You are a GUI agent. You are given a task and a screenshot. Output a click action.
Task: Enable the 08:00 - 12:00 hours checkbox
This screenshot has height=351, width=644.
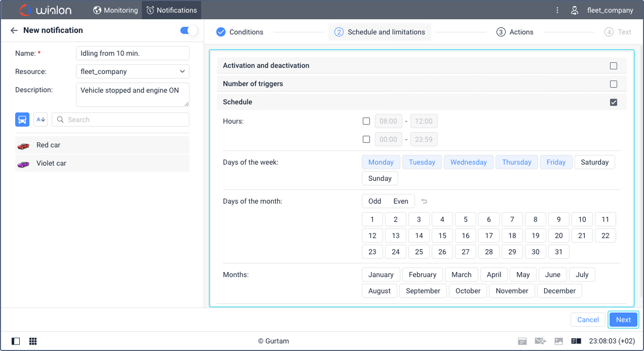pyautogui.click(x=366, y=121)
